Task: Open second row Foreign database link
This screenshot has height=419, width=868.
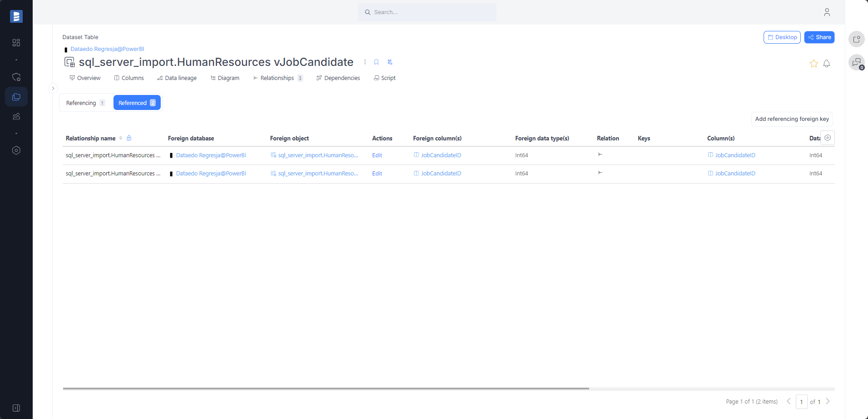Action: [x=211, y=174]
